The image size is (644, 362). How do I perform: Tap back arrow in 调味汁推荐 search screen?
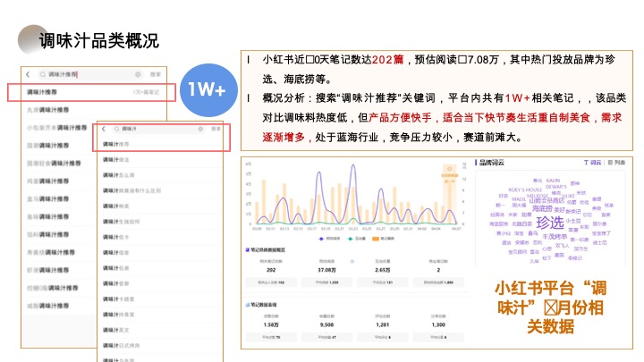pyautogui.click(x=28, y=74)
